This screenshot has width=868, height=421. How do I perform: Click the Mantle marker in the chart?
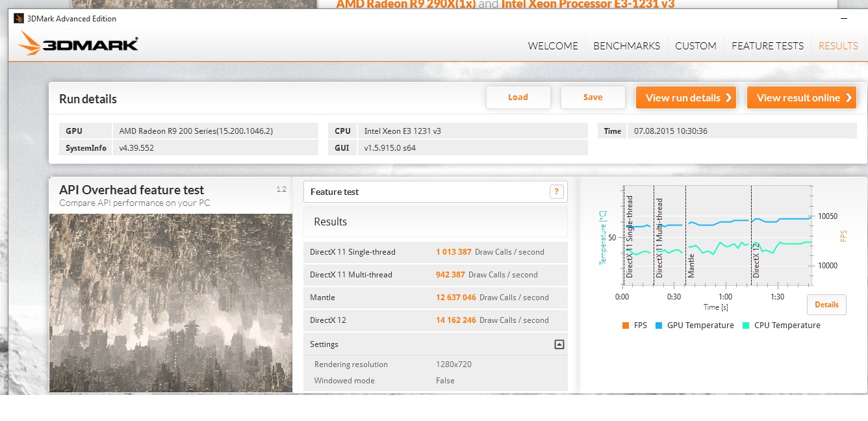pyautogui.click(x=691, y=265)
